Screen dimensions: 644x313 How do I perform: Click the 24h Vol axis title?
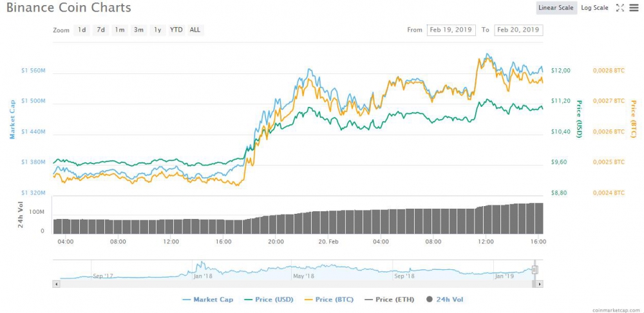pyautogui.click(x=20, y=215)
